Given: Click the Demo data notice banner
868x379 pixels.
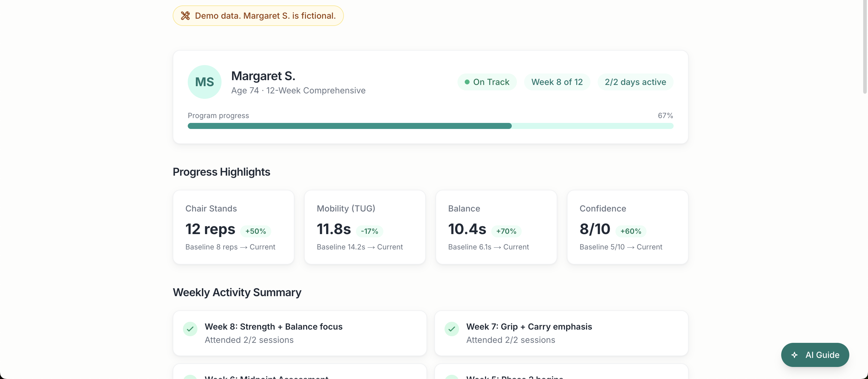Looking at the screenshot, I should [258, 16].
